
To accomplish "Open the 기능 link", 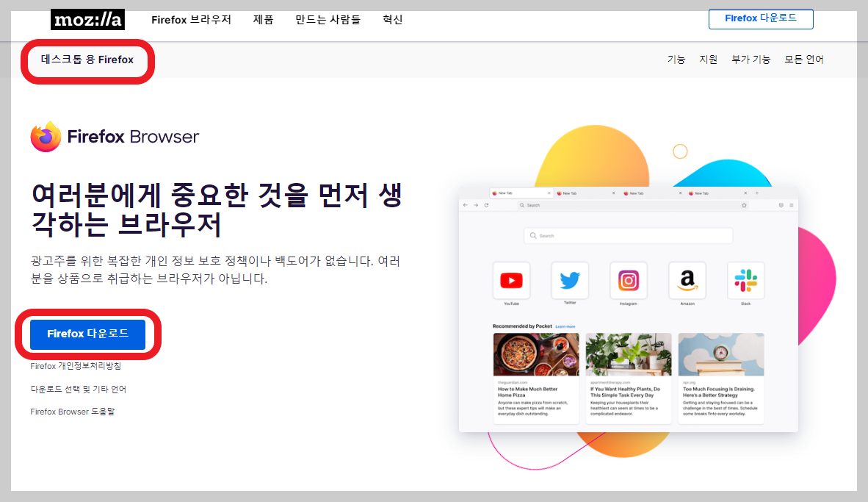I will [676, 60].
